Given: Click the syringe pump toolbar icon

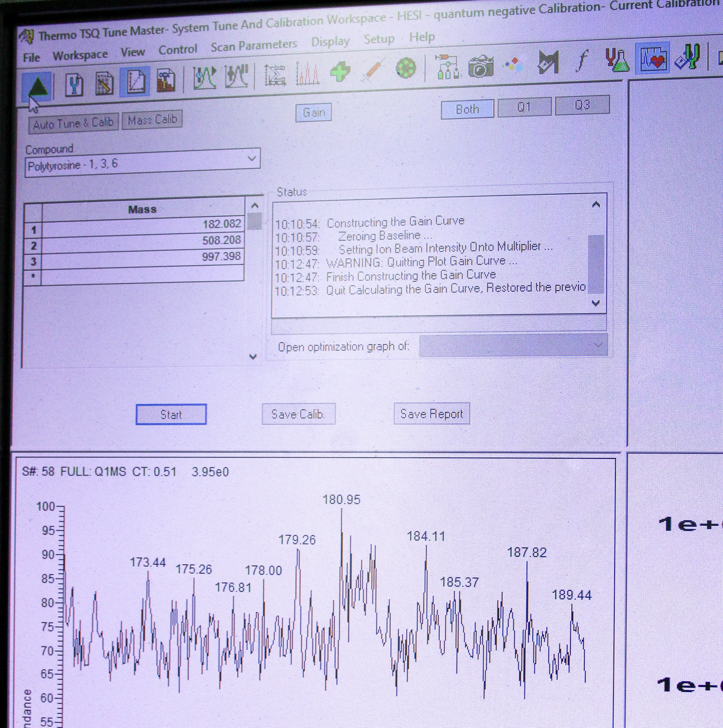Looking at the screenshot, I should (x=373, y=70).
